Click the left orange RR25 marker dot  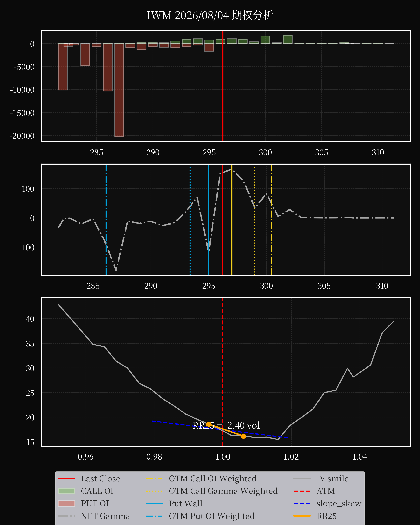(209, 424)
